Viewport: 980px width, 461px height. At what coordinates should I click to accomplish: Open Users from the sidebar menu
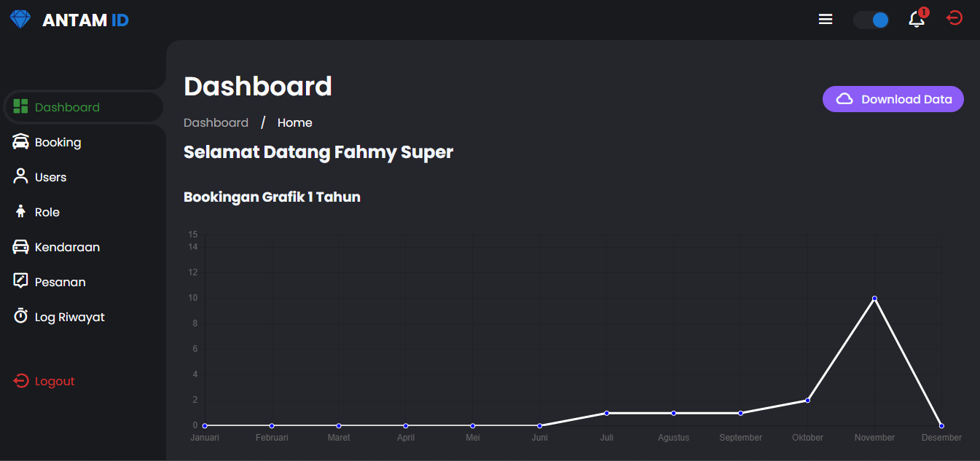tap(50, 176)
